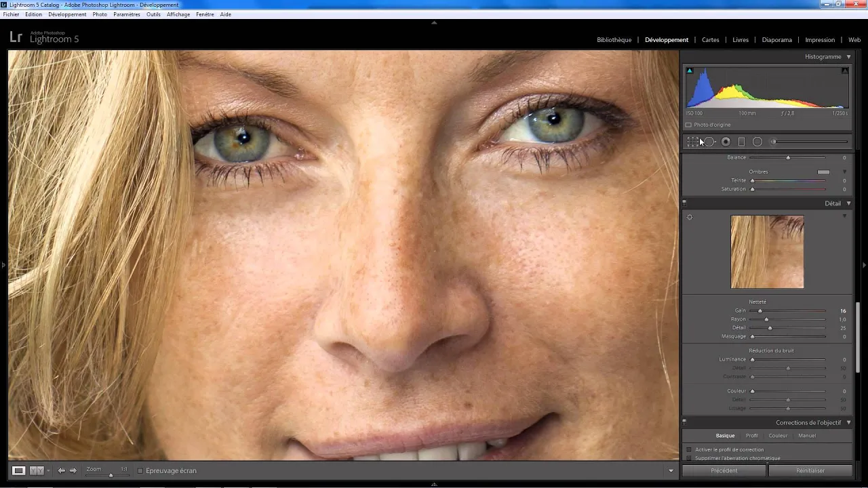Click the Ombres color swatch
The width and height of the screenshot is (868, 488).
point(823,172)
